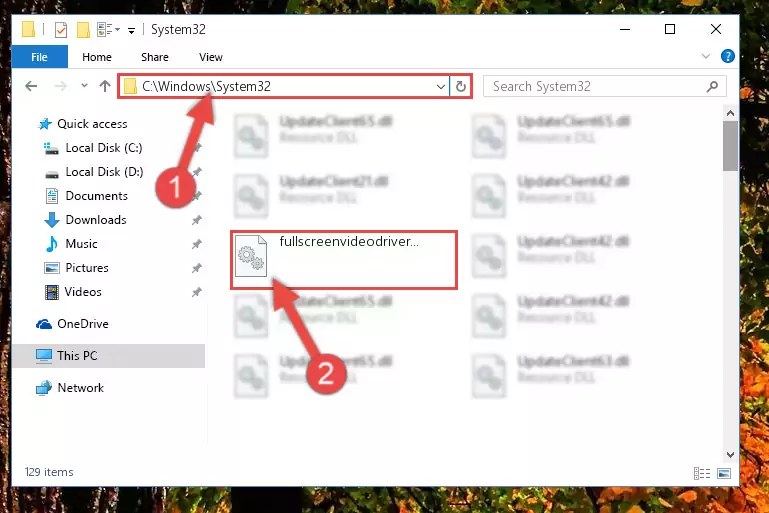Switch to the Share ribbon tab
Image resolution: width=769 pixels, height=513 pixels.
[x=154, y=57]
